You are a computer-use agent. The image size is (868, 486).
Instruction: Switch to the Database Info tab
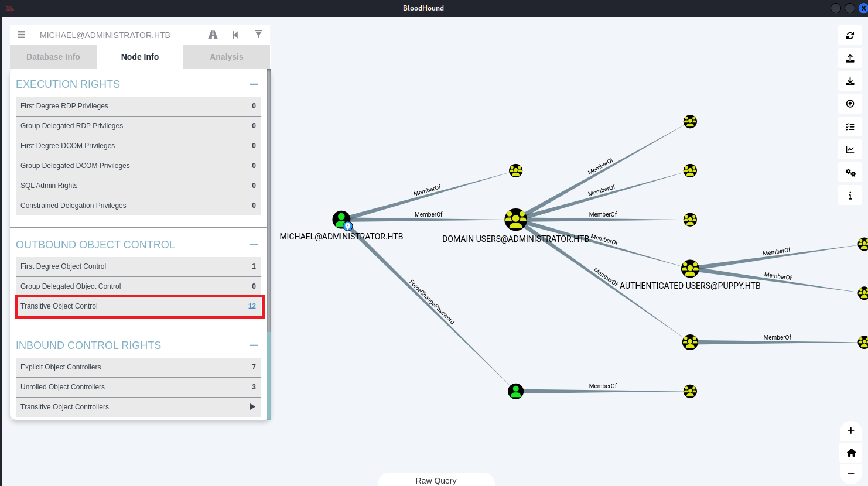click(x=53, y=57)
